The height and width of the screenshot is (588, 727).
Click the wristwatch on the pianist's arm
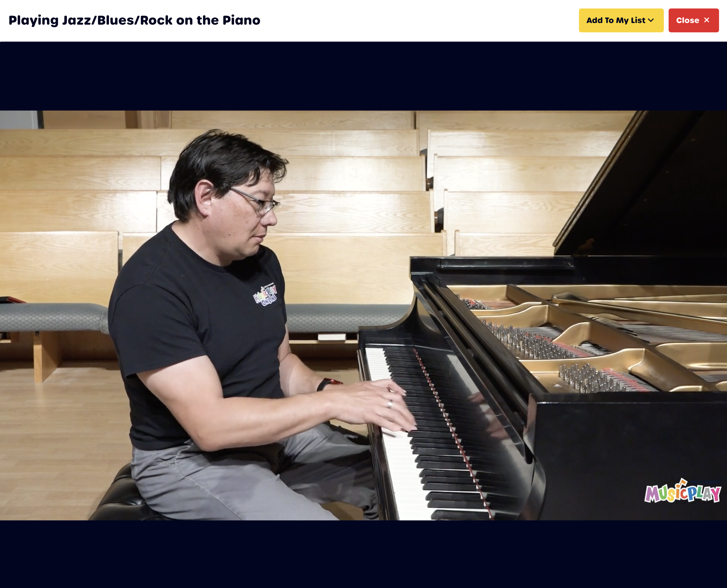point(328,384)
